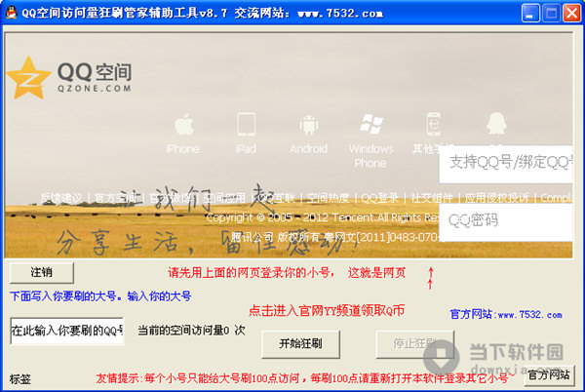Viewport: 585px width, 392px height.
Task: Close the QQ空间 tool window
Action: coord(572,13)
